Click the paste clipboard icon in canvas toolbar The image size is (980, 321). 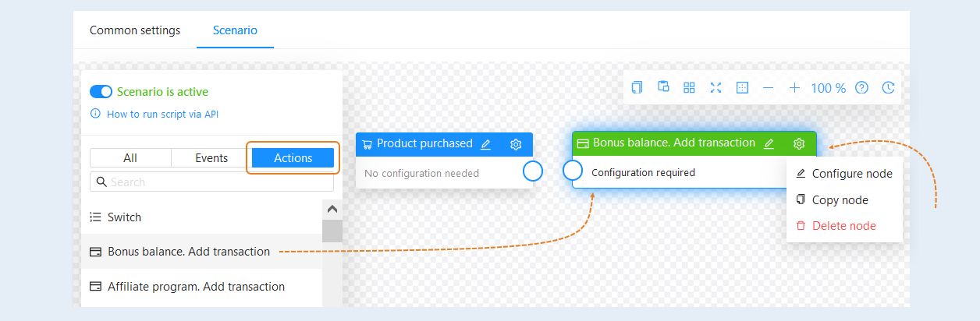pos(663,87)
